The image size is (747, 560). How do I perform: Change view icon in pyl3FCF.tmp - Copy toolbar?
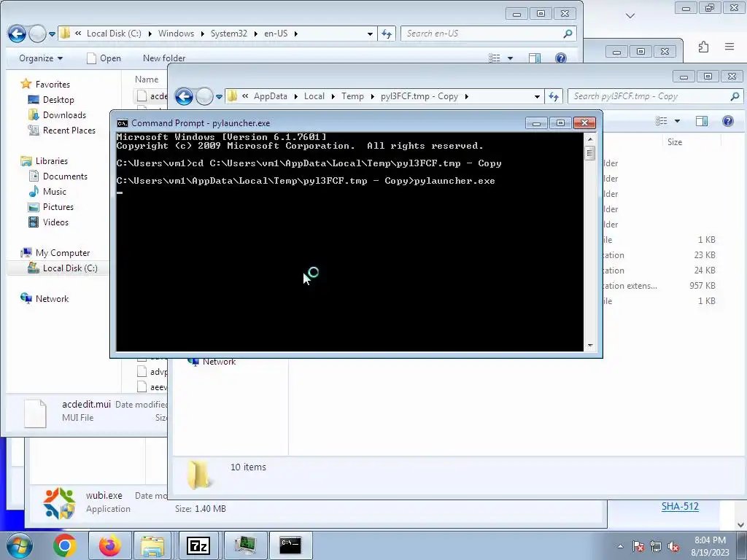661,121
